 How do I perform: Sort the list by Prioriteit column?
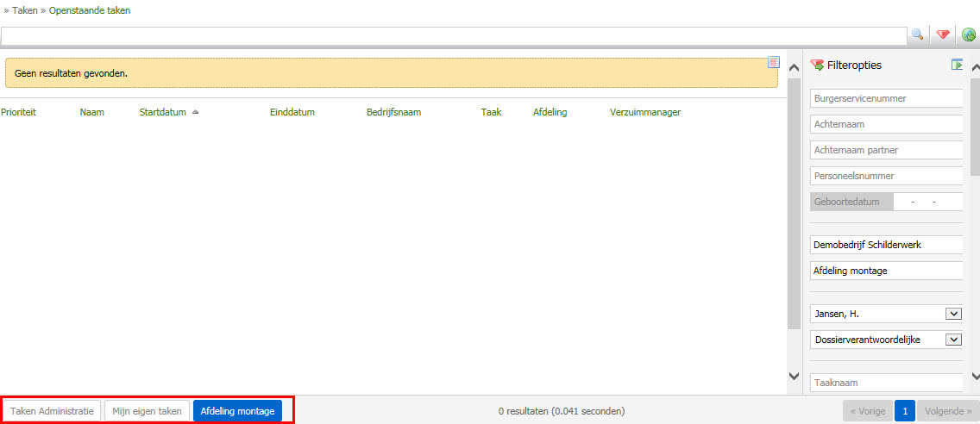pyautogui.click(x=18, y=112)
